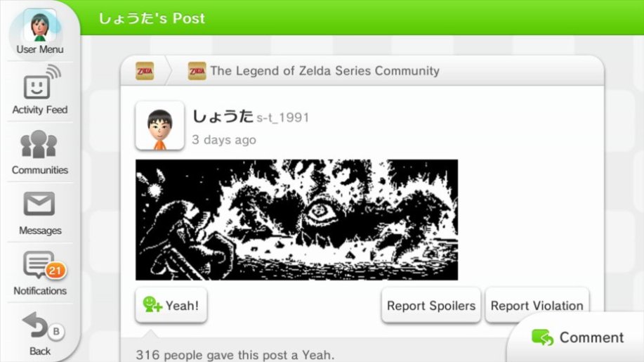Click the 316 people gave Yeah text
The height and width of the screenshot is (362, 644).
coord(235,354)
